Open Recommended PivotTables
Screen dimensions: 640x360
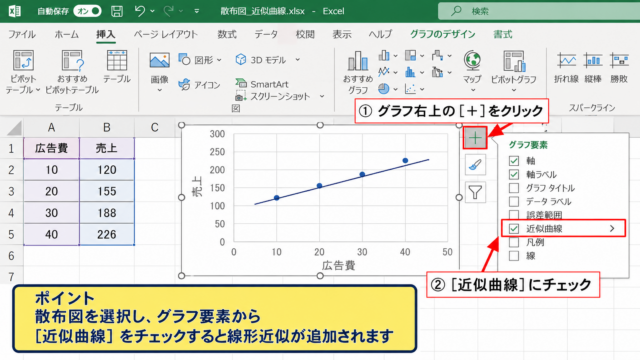coord(72,72)
